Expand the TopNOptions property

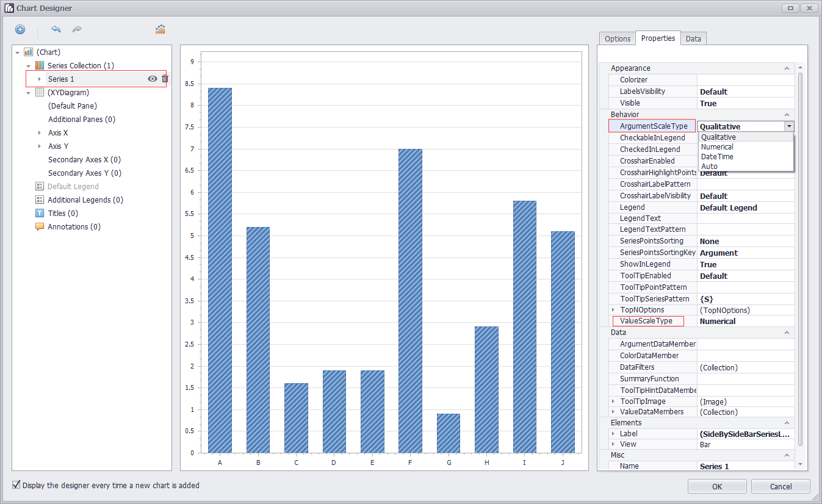(x=613, y=310)
